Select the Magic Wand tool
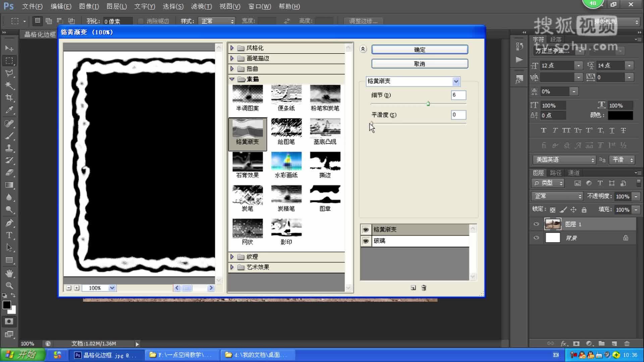The image size is (644, 362). 9,85
